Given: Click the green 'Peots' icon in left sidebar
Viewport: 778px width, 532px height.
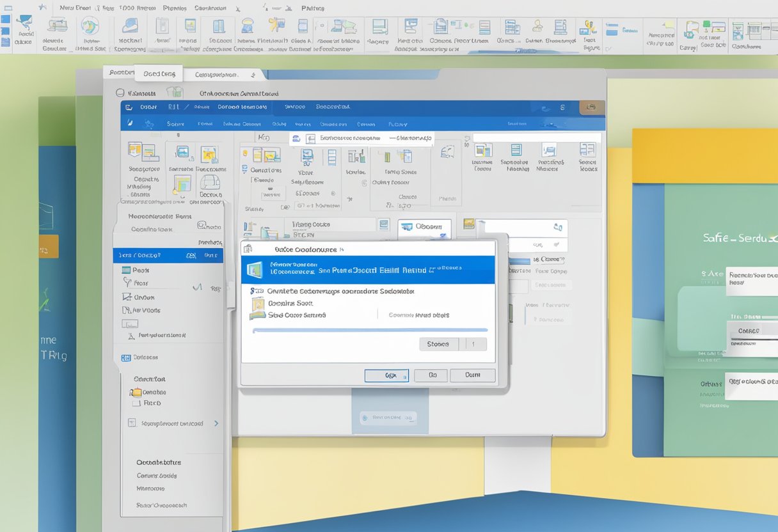Looking at the screenshot, I should click(125, 270).
